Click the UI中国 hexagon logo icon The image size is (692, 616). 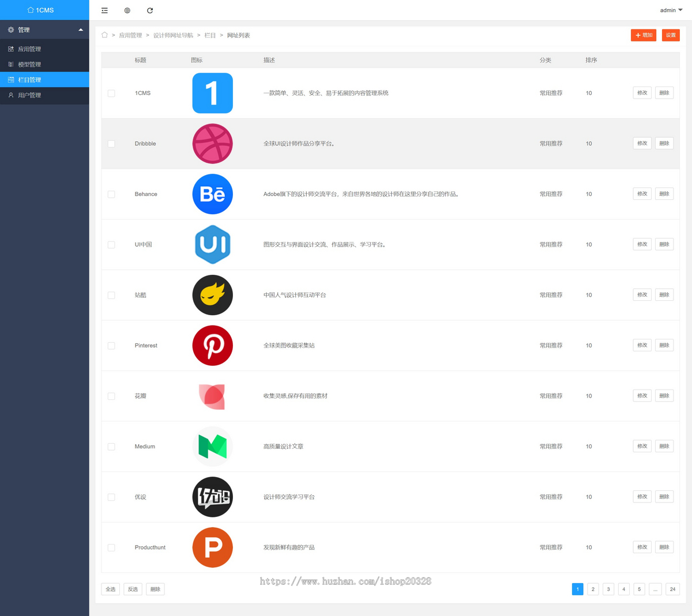coord(212,244)
